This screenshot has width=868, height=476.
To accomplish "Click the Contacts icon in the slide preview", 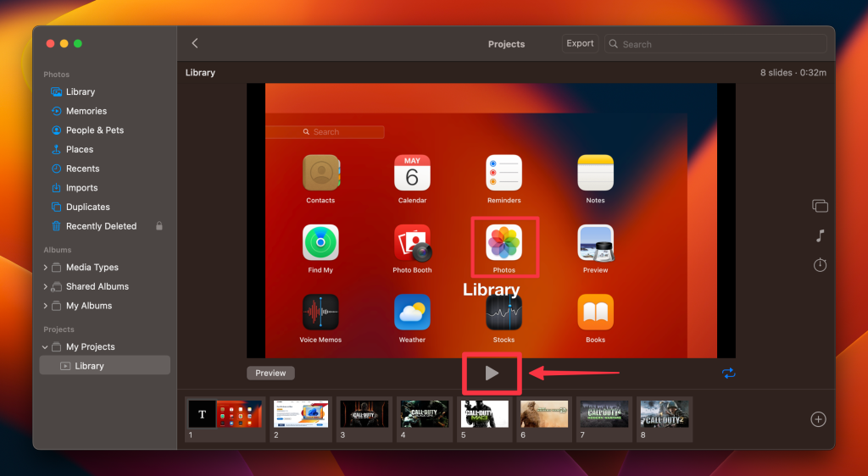I will 320,173.
